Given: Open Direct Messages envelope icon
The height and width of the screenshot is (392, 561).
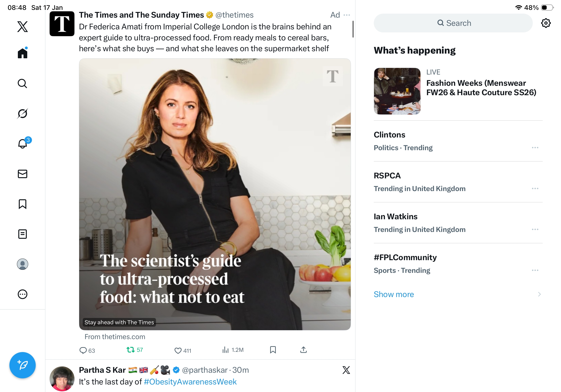Looking at the screenshot, I should 23,174.
